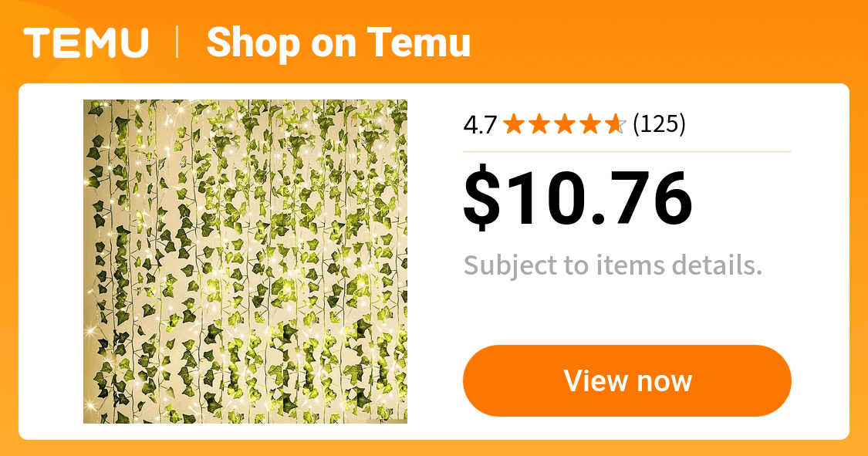Click the thin line below the rating
Image resolution: width=868 pixels, height=456 pixels.
click(x=627, y=152)
